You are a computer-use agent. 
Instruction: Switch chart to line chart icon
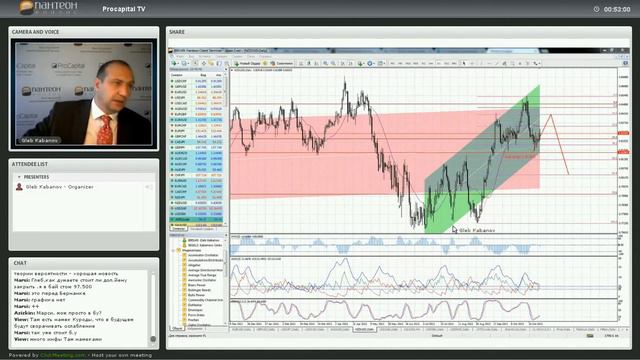(x=316, y=63)
